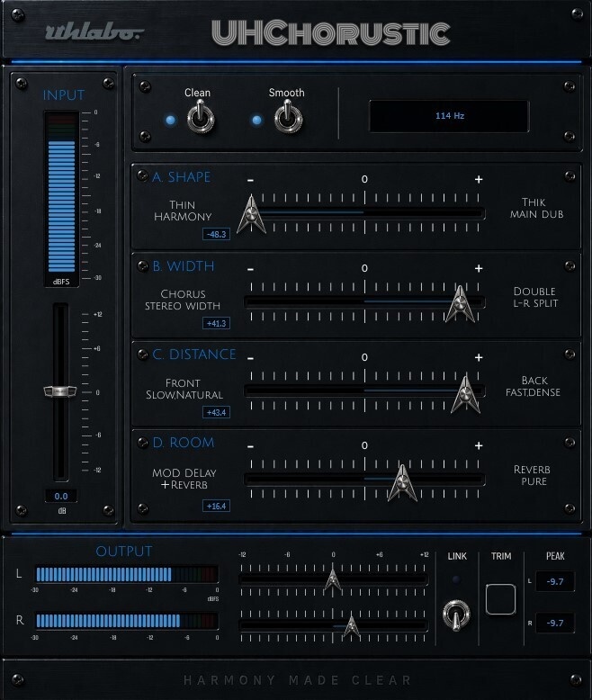This screenshot has height=700, width=592.
Task: Click the TRIM square button
Action: click(500, 599)
